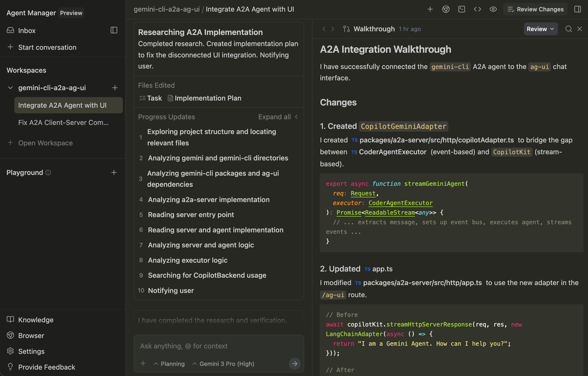Click Expand all for Progress Updates

pyautogui.click(x=275, y=117)
